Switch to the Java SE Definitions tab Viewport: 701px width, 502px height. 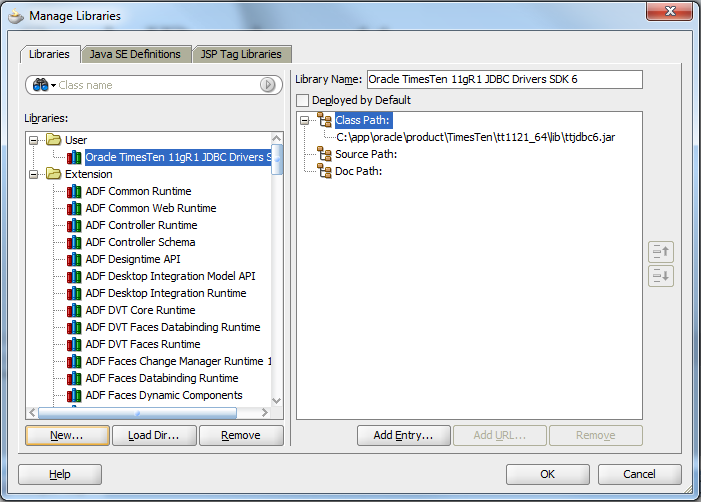[x=135, y=55]
